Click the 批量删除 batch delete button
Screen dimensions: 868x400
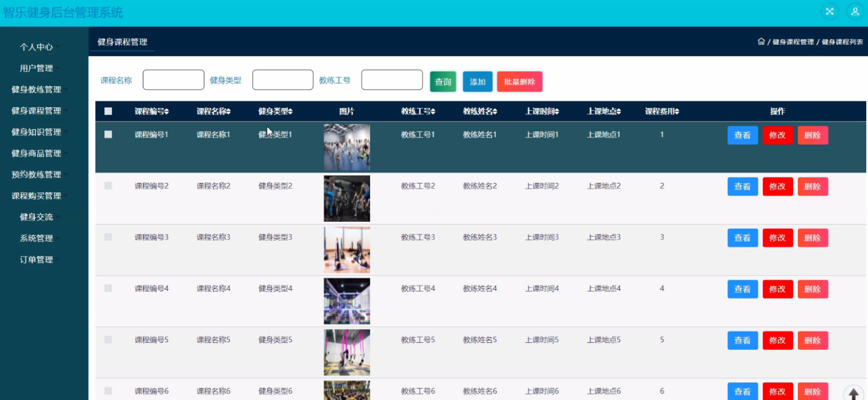pyautogui.click(x=519, y=81)
